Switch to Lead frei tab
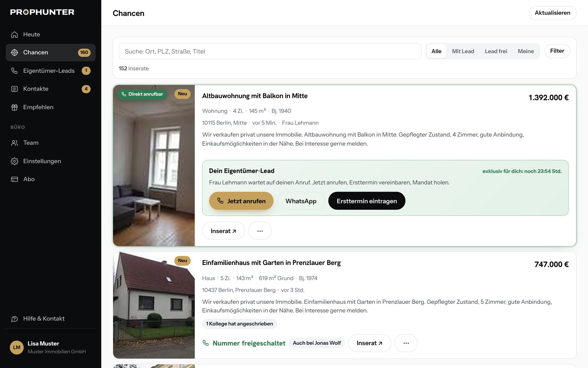Viewport: 588px width, 368px height. click(x=496, y=51)
